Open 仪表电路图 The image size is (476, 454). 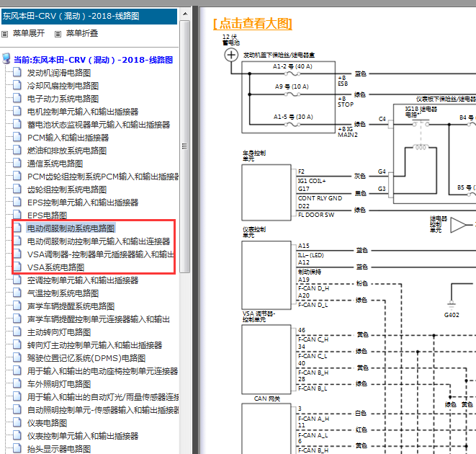click(47, 423)
